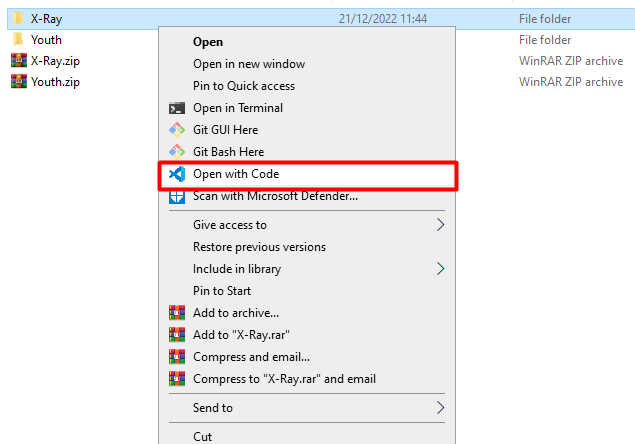The image size is (635, 444).
Task: Click the X-Ray.zip archive icon
Action: (x=18, y=60)
